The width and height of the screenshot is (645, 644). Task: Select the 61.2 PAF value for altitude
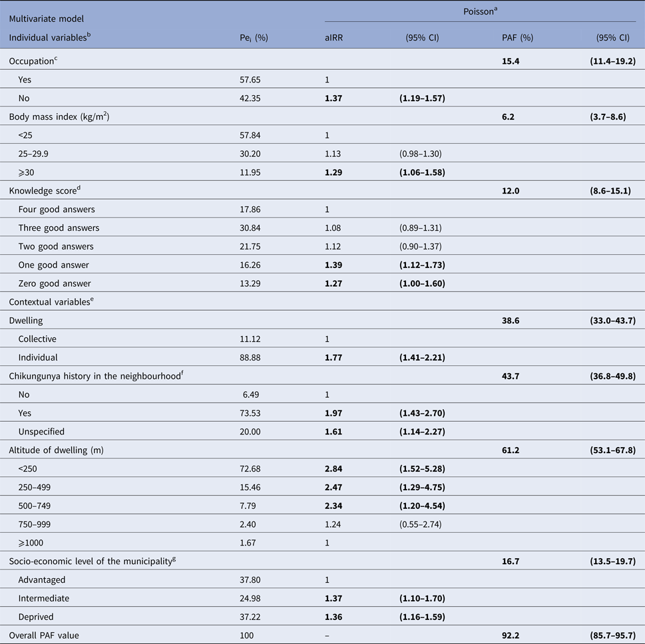(x=510, y=450)
